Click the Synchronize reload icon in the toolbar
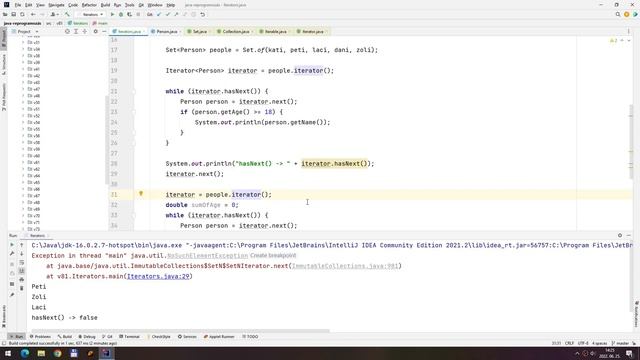This screenshot has height=360, width=640. (x=22, y=14)
